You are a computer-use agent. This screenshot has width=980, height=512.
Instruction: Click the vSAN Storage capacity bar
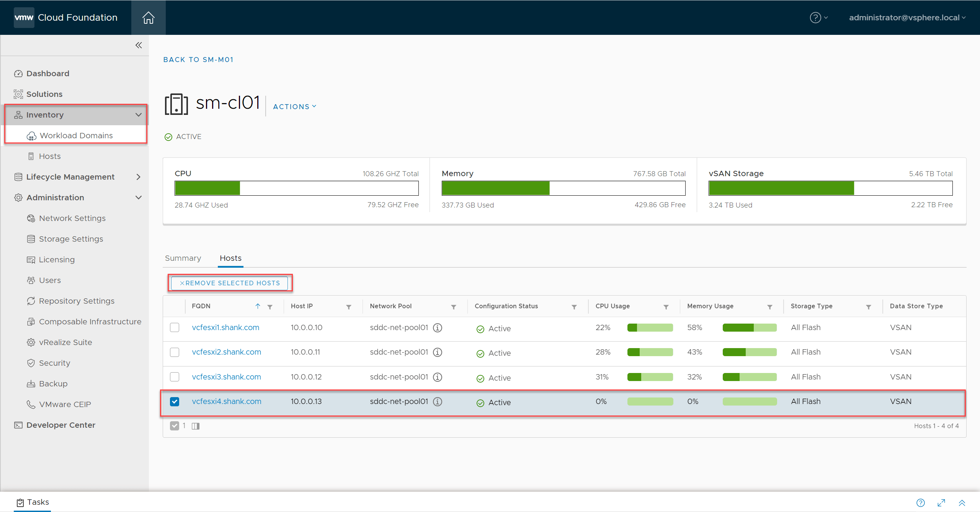point(830,188)
